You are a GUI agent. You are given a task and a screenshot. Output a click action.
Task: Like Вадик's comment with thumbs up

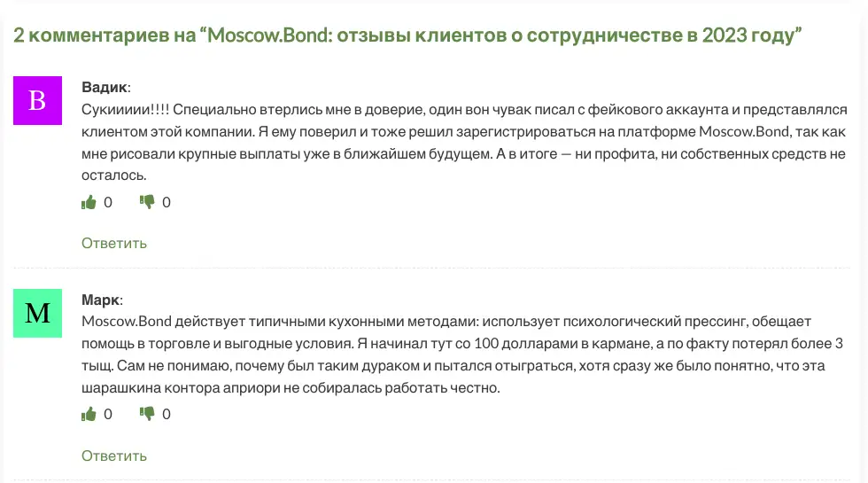pyautogui.click(x=89, y=202)
